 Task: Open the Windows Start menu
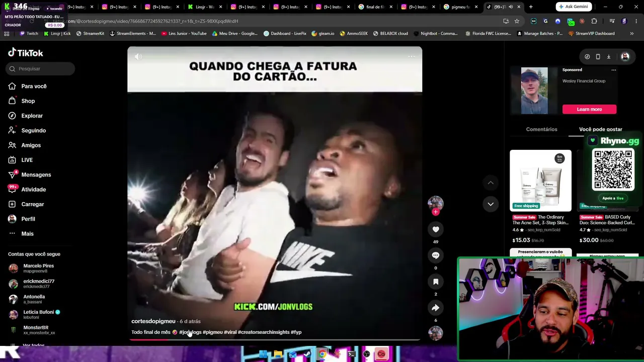coord(263,354)
